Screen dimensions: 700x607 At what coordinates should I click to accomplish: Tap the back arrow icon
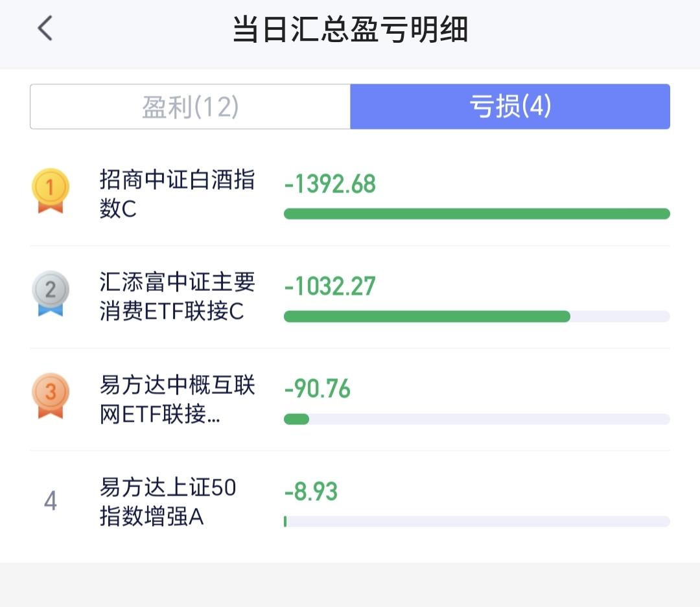(45, 28)
